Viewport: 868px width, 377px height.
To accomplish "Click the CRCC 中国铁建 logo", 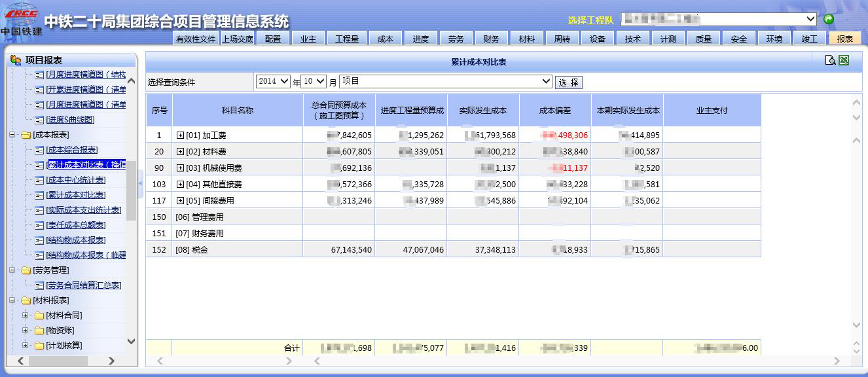I will click(22, 20).
